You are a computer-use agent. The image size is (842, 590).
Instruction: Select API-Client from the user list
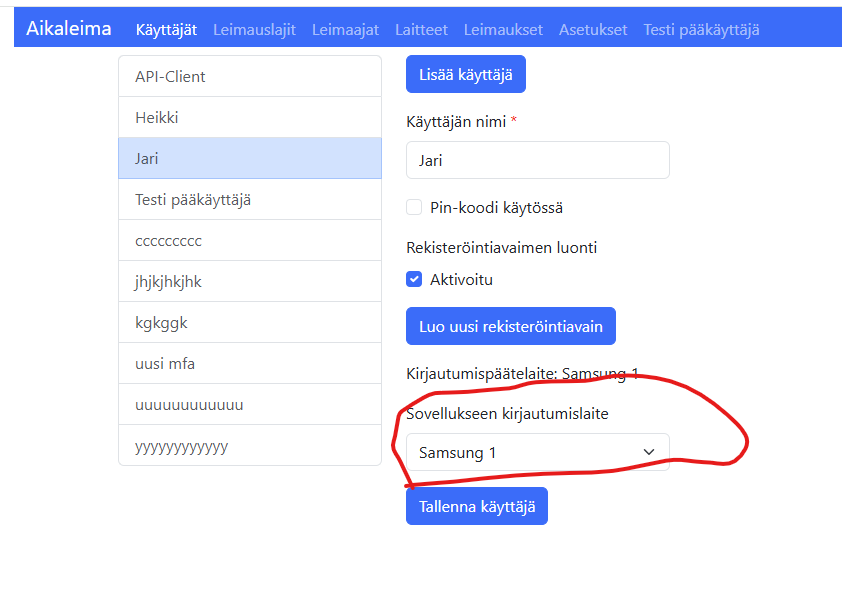250,75
